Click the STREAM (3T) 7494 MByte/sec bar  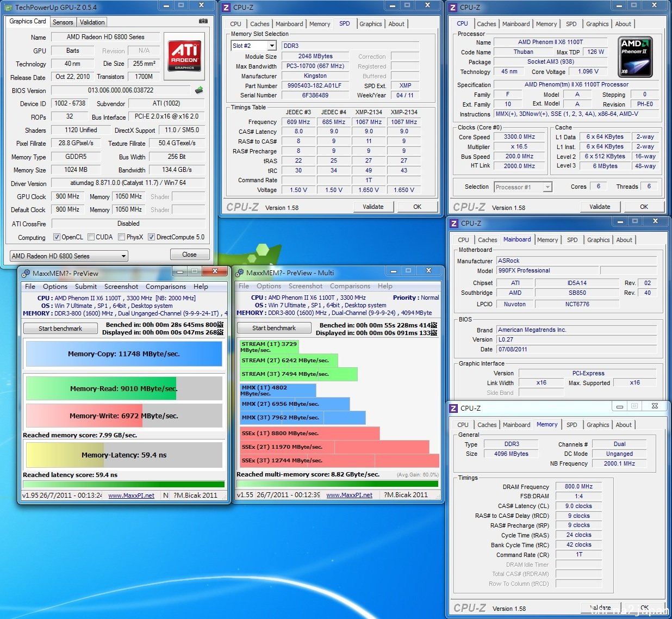pyautogui.click(x=299, y=374)
